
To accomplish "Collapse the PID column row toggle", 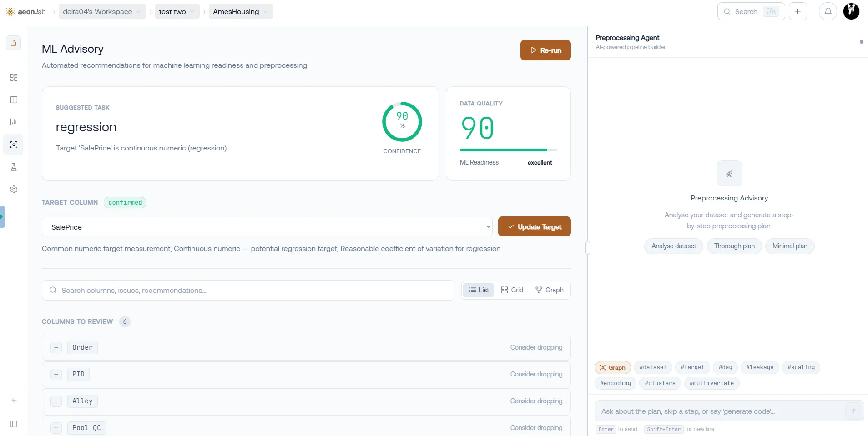I will 56,375.
